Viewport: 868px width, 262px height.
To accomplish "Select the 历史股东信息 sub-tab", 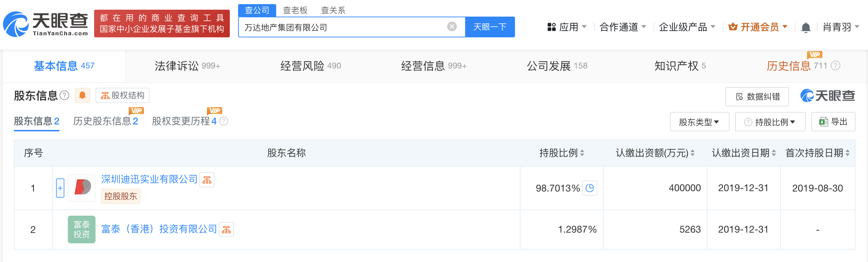I will pos(106,121).
